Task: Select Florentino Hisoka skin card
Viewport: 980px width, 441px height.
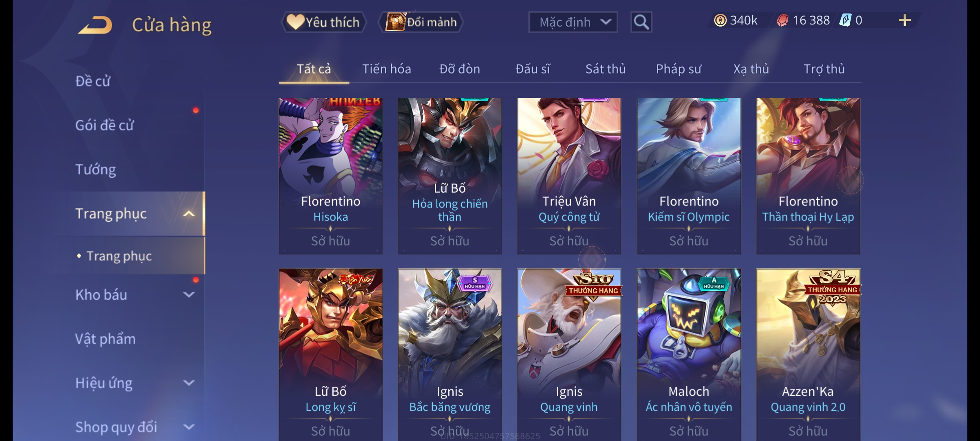Action: (x=331, y=176)
